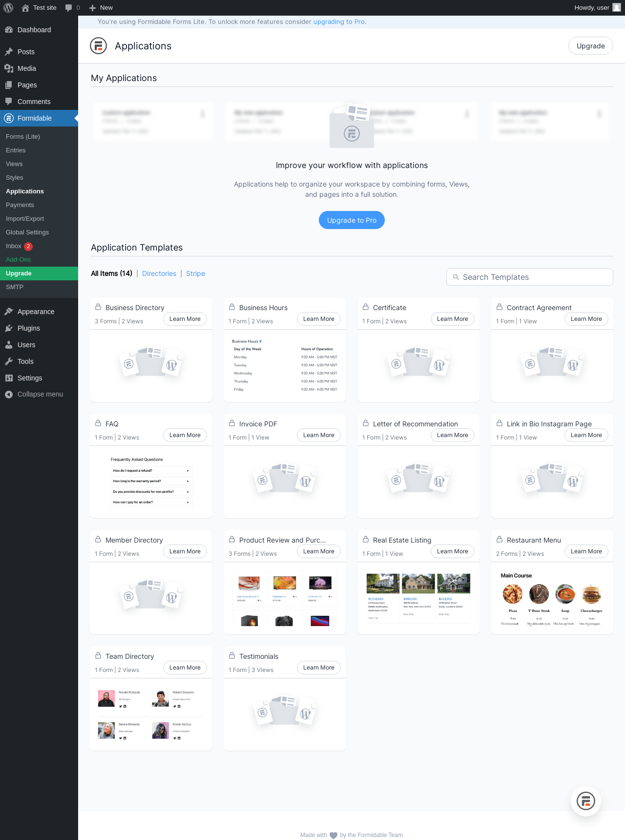
Task: Click the Dashboard gauge icon
Action: click(x=9, y=30)
